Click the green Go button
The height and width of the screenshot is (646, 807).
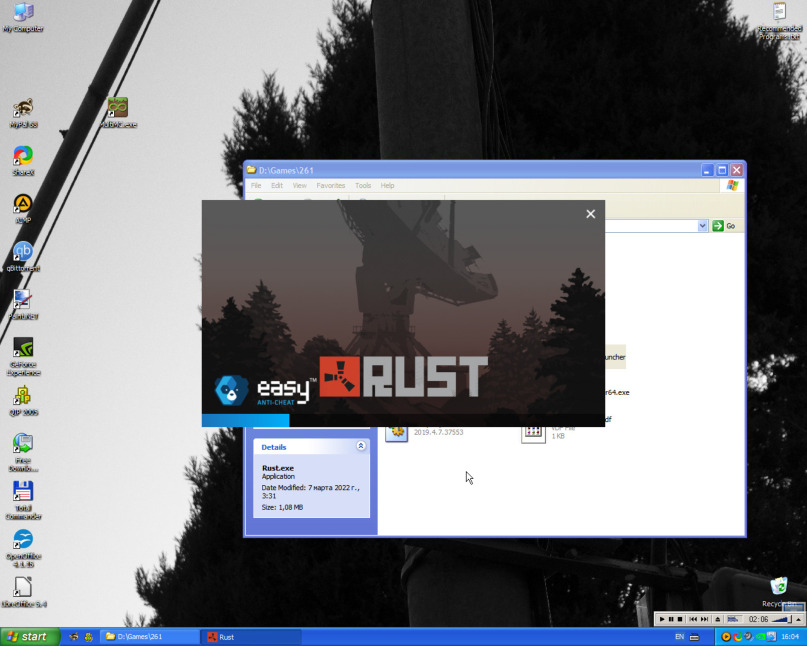coord(724,226)
